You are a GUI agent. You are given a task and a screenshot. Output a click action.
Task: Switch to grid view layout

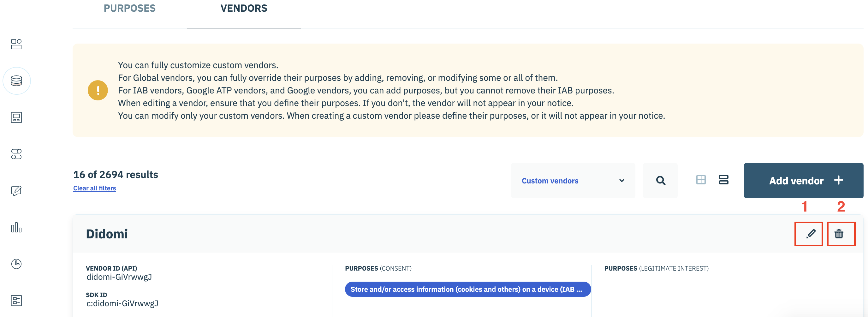(x=700, y=180)
